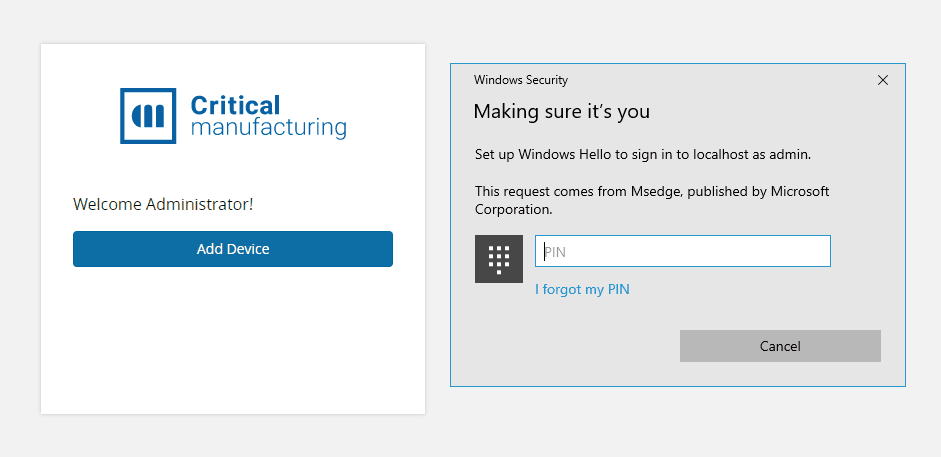Click the Welcome Administrator! greeting

(163, 204)
